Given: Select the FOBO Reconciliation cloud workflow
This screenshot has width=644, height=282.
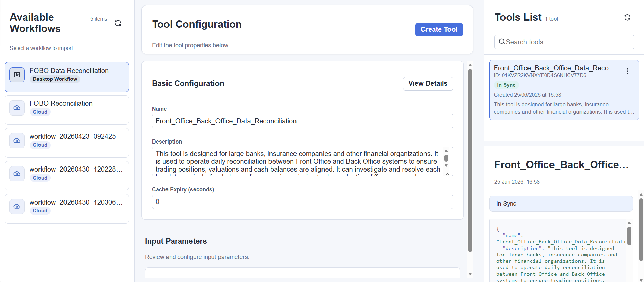Looking at the screenshot, I should point(67,110).
